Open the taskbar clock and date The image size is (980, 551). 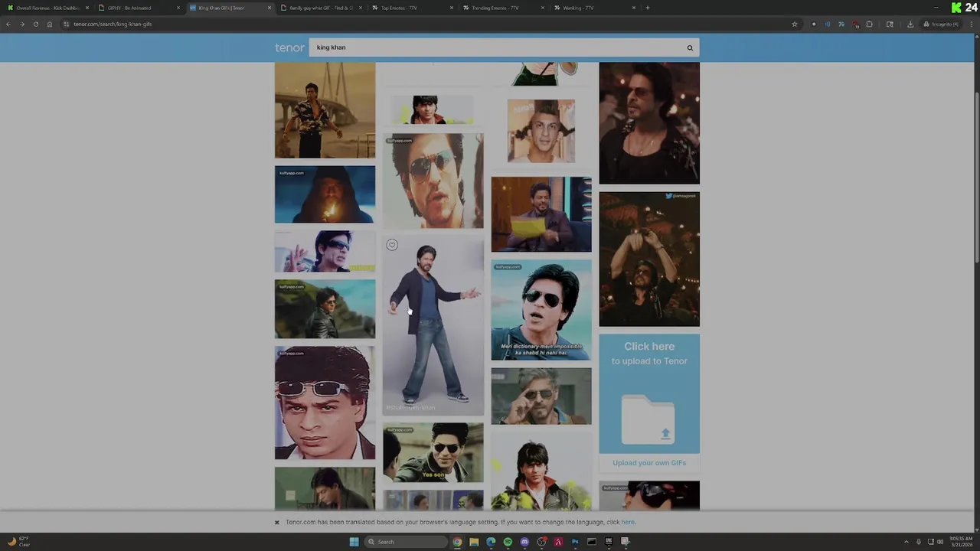click(961, 542)
